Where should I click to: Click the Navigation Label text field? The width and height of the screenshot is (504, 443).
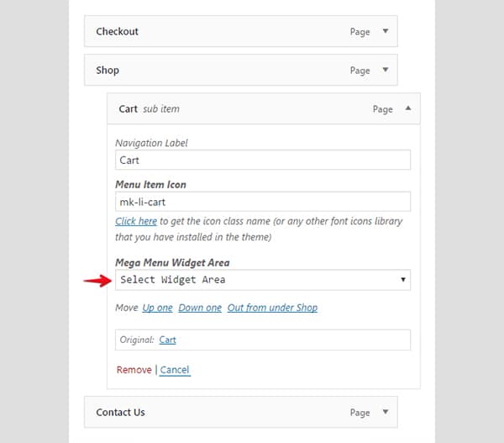263,160
